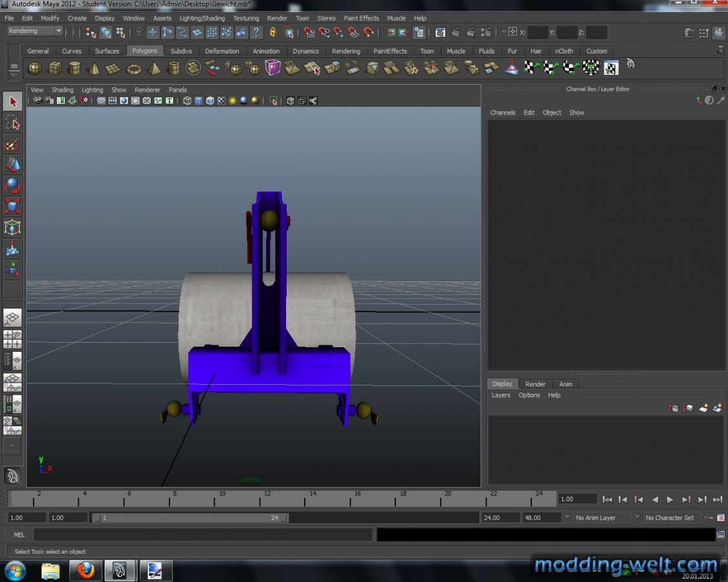Step forward one key
The width and height of the screenshot is (728, 582).
click(x=686, y=499)
